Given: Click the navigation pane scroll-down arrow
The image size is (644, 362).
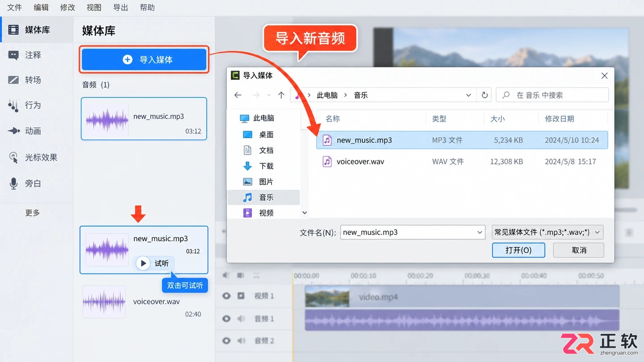Looking at the screenshot, I should [x=305, y=213].
